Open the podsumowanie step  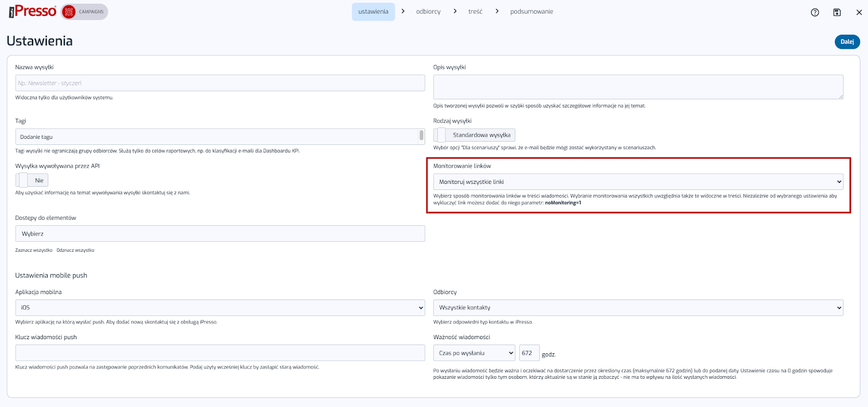532,11
